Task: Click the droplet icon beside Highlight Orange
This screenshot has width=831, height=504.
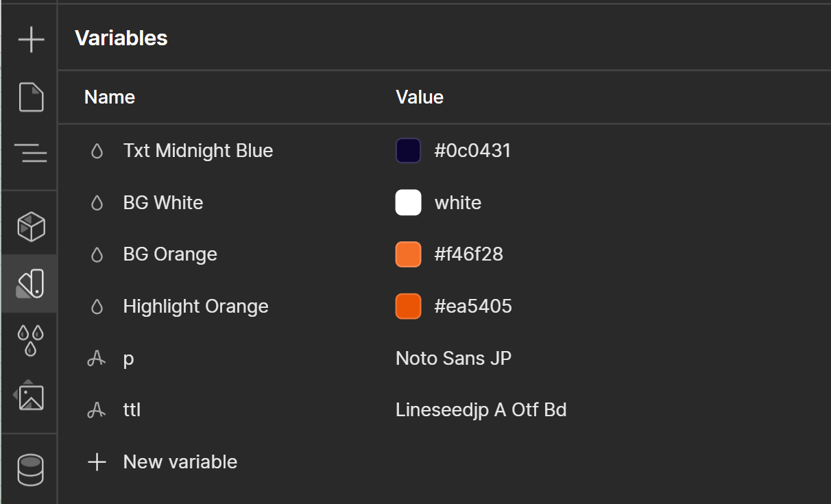Action: pos(97,307)
